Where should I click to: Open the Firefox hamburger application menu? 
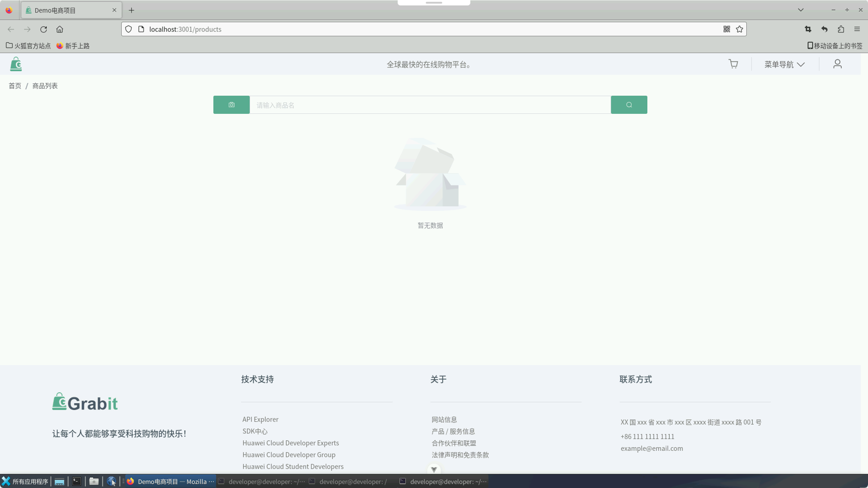point(857,29)
